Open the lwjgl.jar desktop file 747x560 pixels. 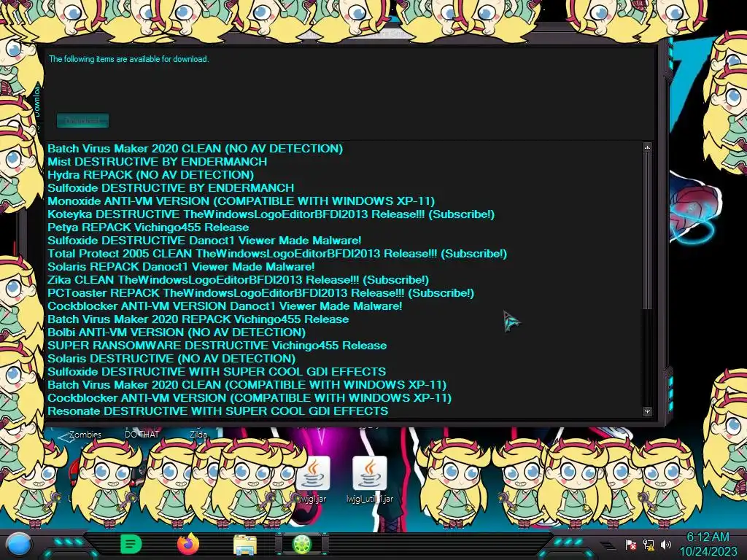313,479
